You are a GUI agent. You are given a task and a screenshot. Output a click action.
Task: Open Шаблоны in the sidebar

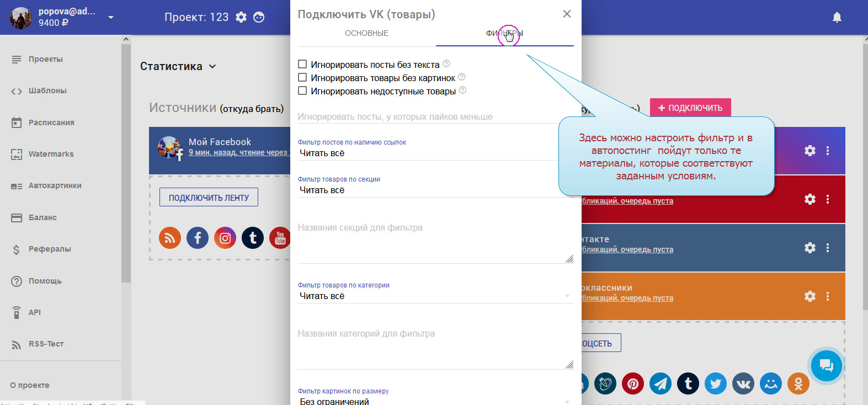(x=47, y=91)
